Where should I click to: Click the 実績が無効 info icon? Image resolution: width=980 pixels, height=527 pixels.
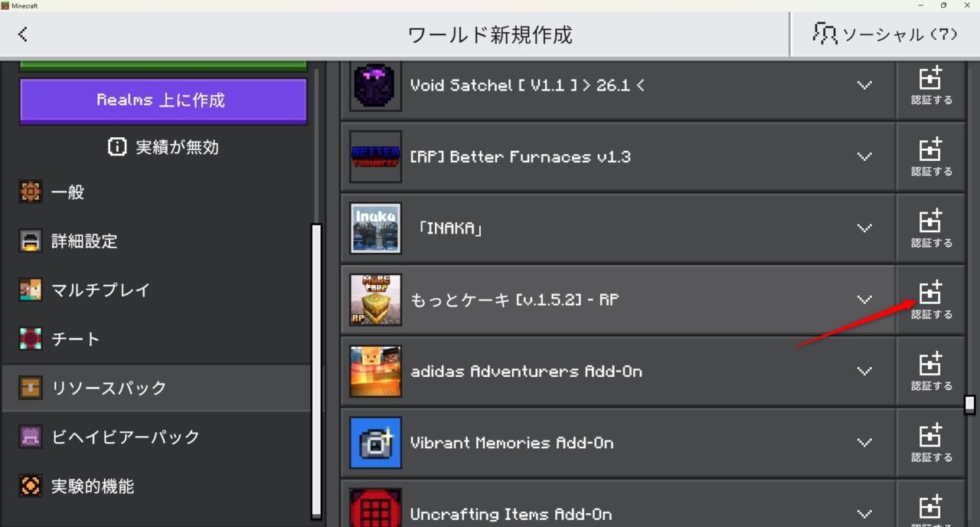117,147
